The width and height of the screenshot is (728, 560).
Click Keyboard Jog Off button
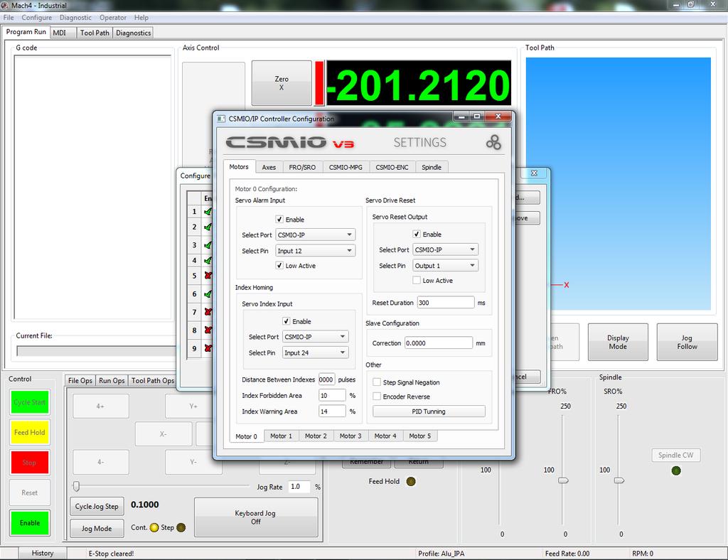[x=256, y=517]
